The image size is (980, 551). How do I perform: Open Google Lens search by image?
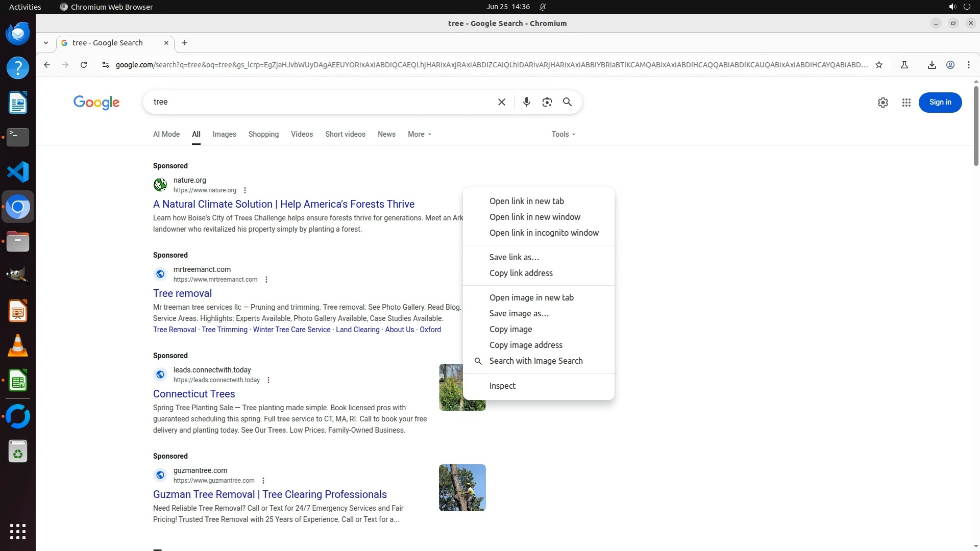[x=547, y=102]
